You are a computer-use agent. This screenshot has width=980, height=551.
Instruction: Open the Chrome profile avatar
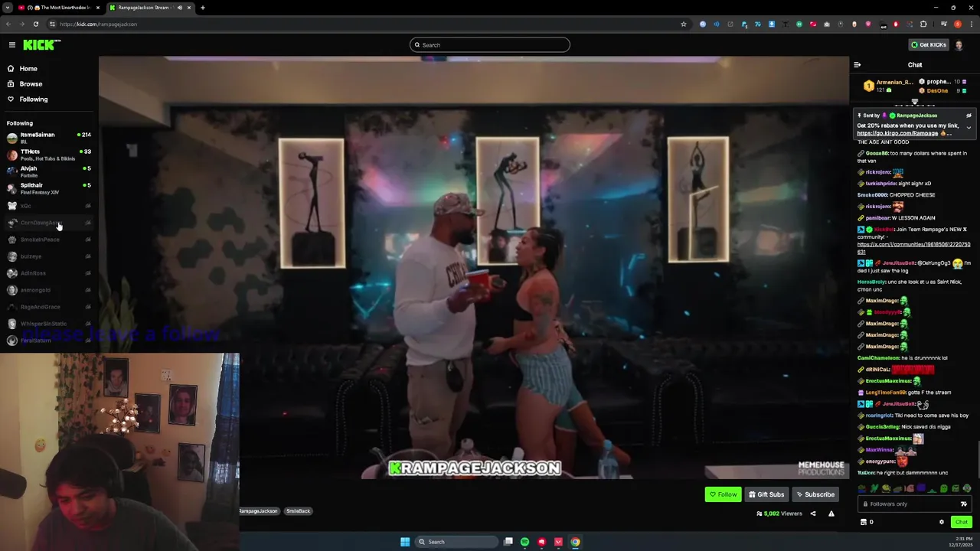tap(958, 24)
